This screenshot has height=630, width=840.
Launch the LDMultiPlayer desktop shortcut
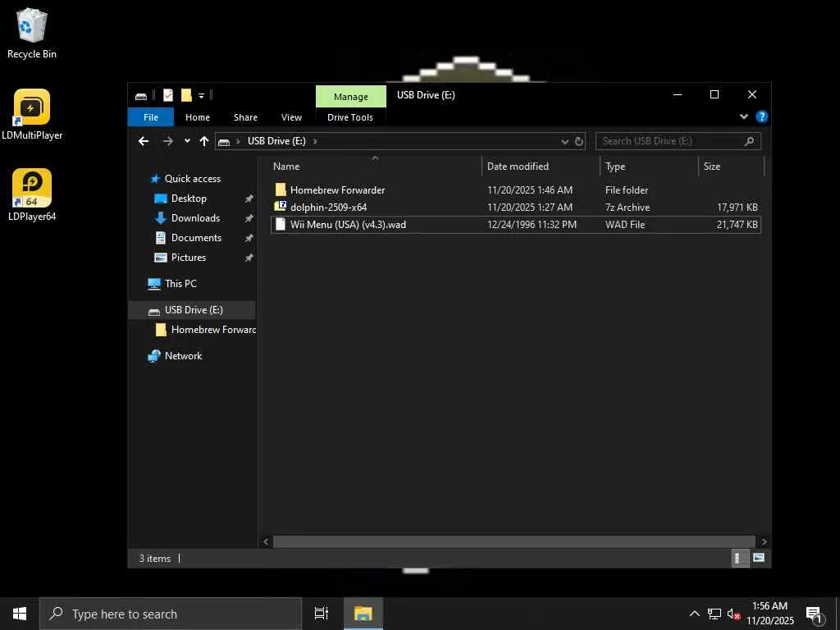pyautogui.click(x=32, y=115)
